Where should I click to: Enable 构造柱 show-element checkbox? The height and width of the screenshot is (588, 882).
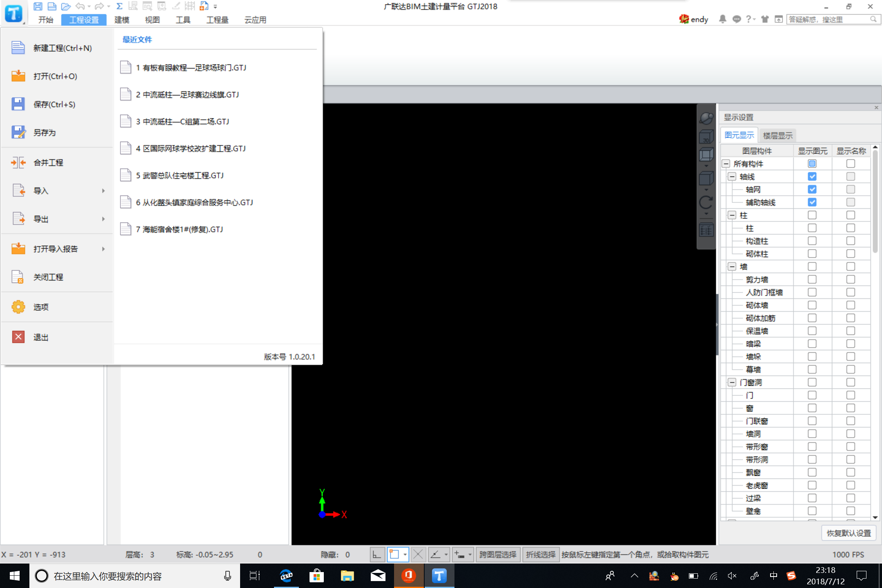[812, 241]
